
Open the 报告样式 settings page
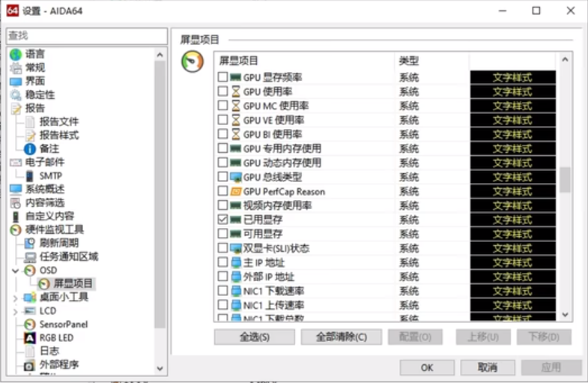tap(59, 135)
